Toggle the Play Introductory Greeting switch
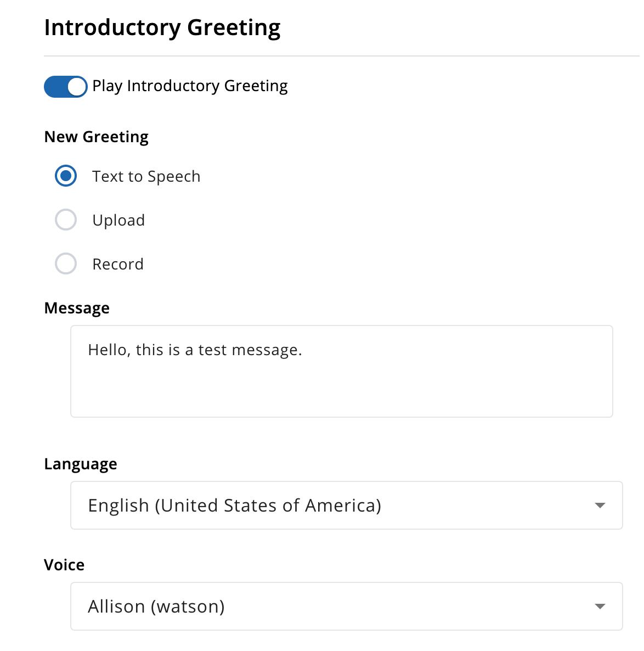644x651 pixels. (65, 87)
